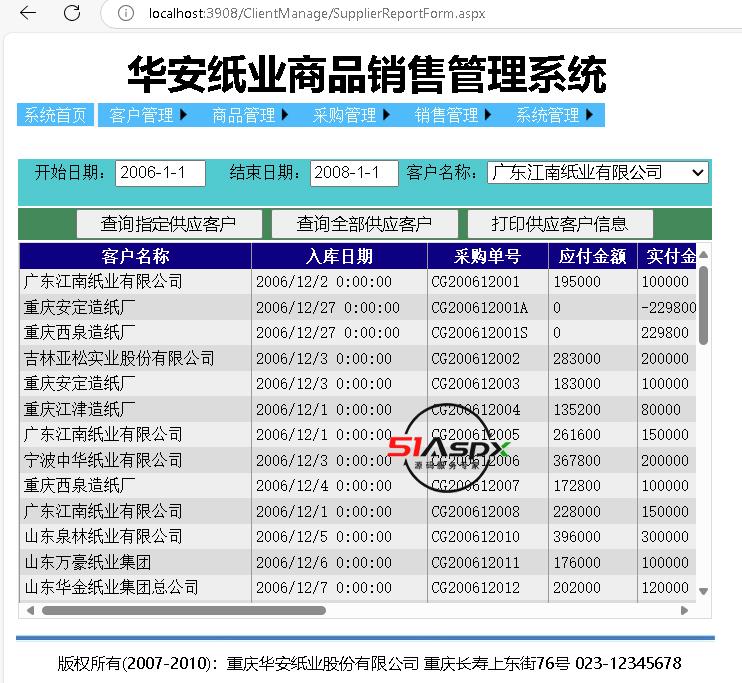
Task: Click the browser back arrow
Action: point(28,13)
